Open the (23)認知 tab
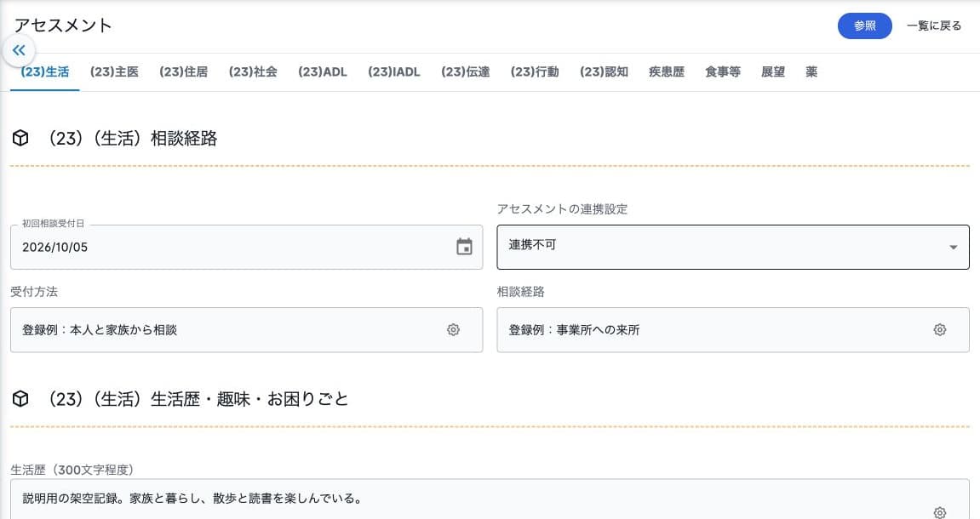Image resolution: width=980 pixels, height=519 pixels. click(x=605, y=71)
